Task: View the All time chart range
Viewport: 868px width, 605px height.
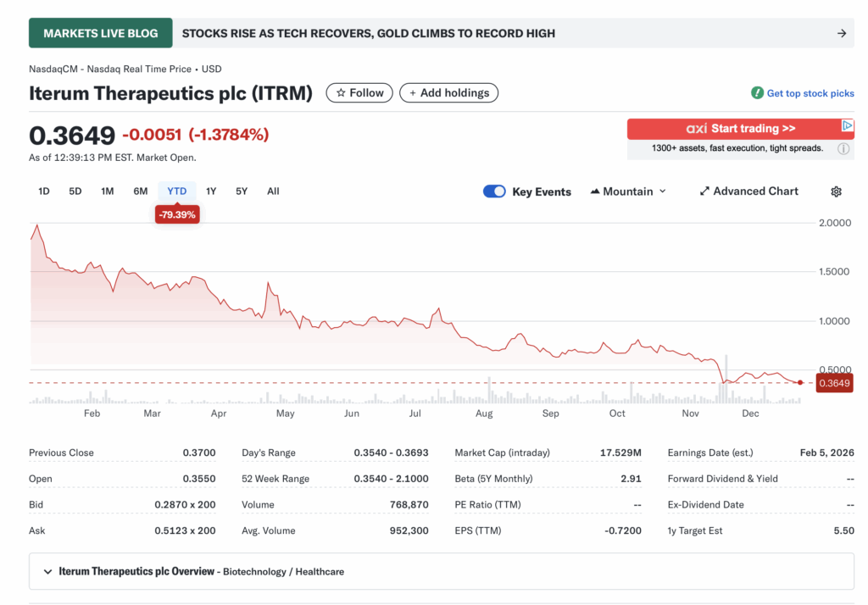Action: coord(272,191)
